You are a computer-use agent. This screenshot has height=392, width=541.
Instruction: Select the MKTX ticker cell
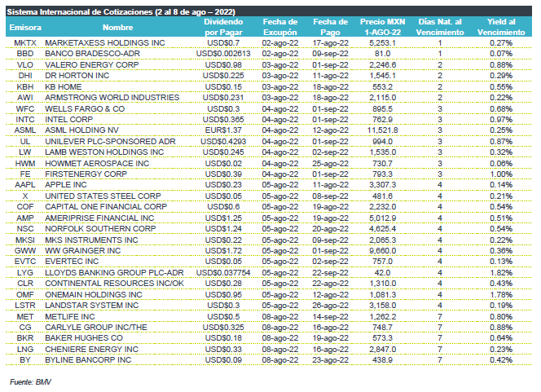[x=25, y=43]
